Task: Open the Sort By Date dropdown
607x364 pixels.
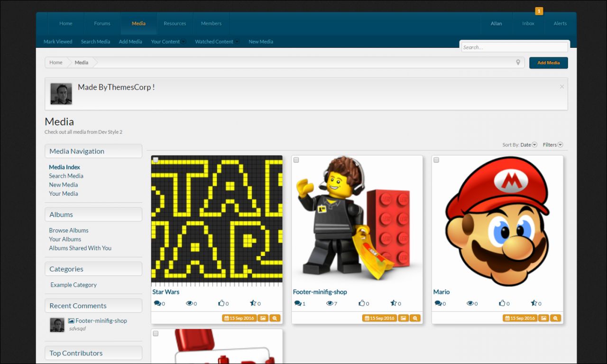Action: (520, 145)
